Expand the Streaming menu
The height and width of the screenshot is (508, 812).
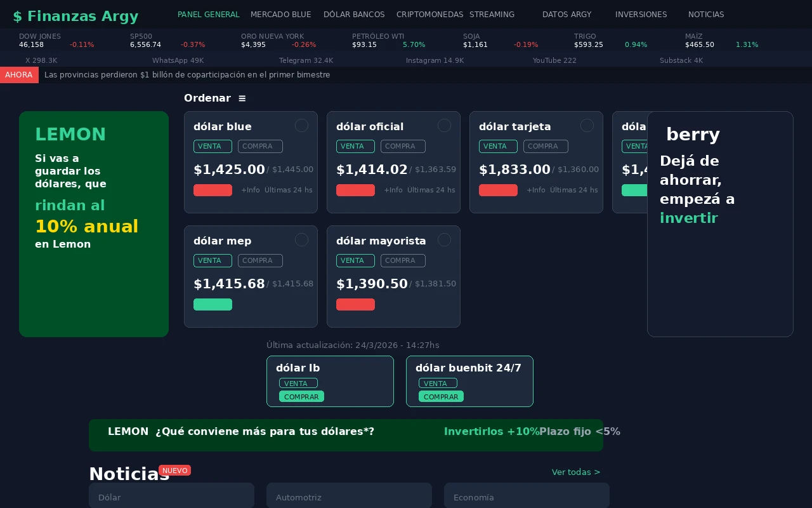(x=492, y=15)
